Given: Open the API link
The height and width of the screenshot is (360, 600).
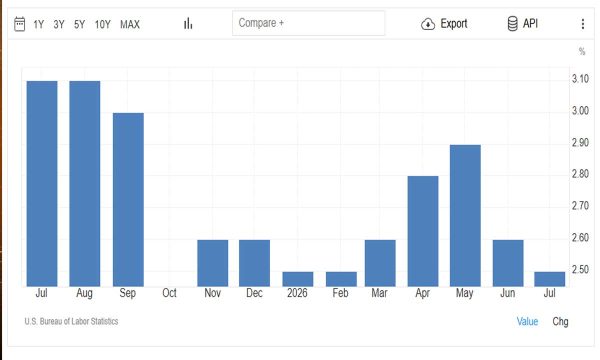Looking at the screenshot, I should pos(530,23).
